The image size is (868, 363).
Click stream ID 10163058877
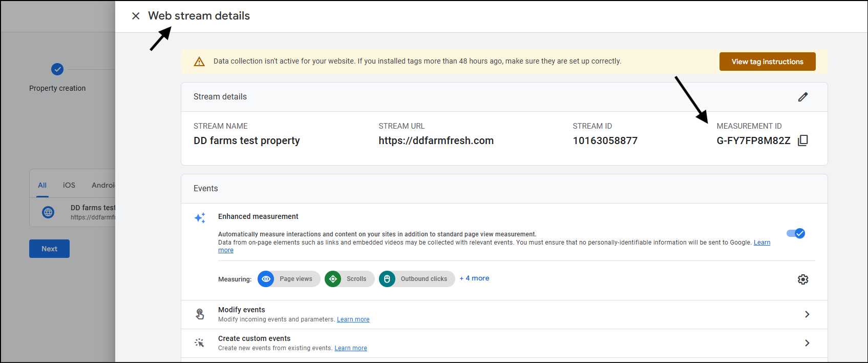(605, 140)
